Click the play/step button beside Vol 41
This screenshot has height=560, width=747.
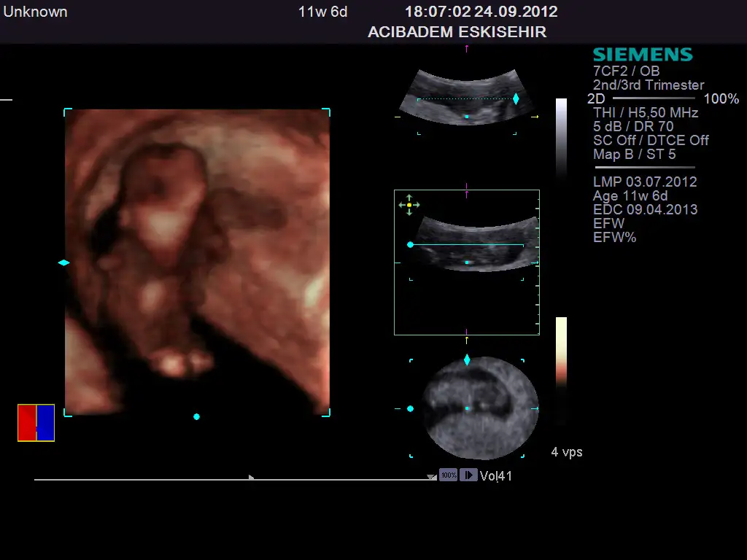[468, 475]
